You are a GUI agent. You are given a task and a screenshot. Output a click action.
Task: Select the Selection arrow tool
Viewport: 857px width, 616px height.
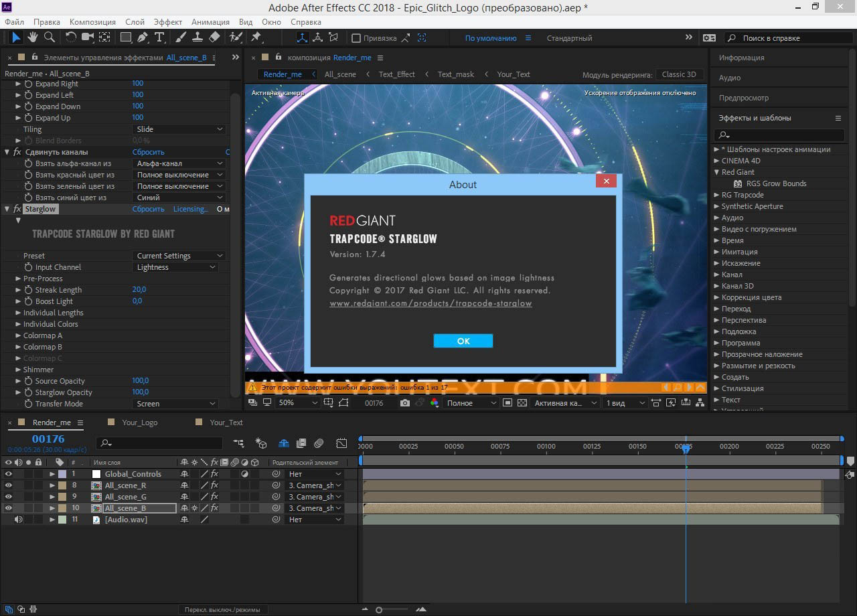tap(16, 37)
